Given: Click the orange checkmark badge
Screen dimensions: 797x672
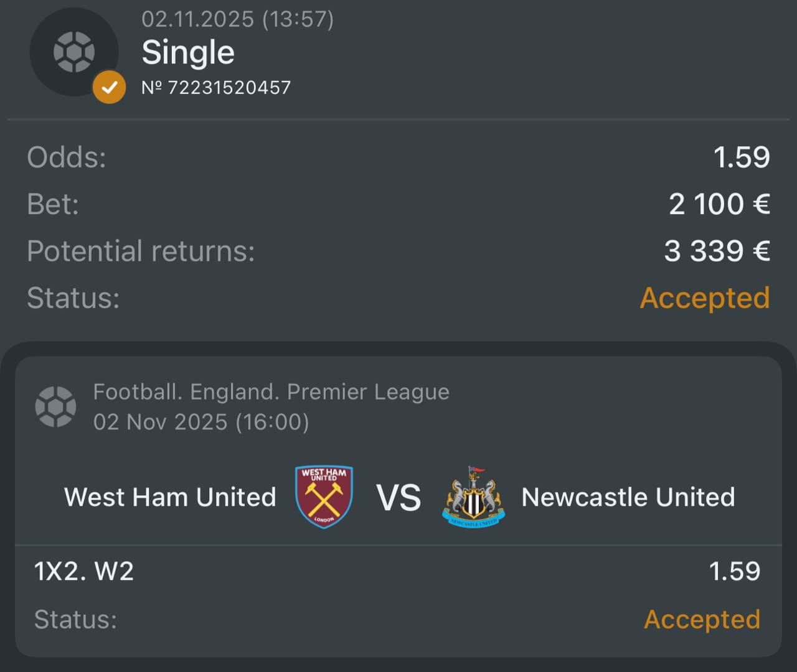Looking at the screenshot, I should [x=110, y=86].
